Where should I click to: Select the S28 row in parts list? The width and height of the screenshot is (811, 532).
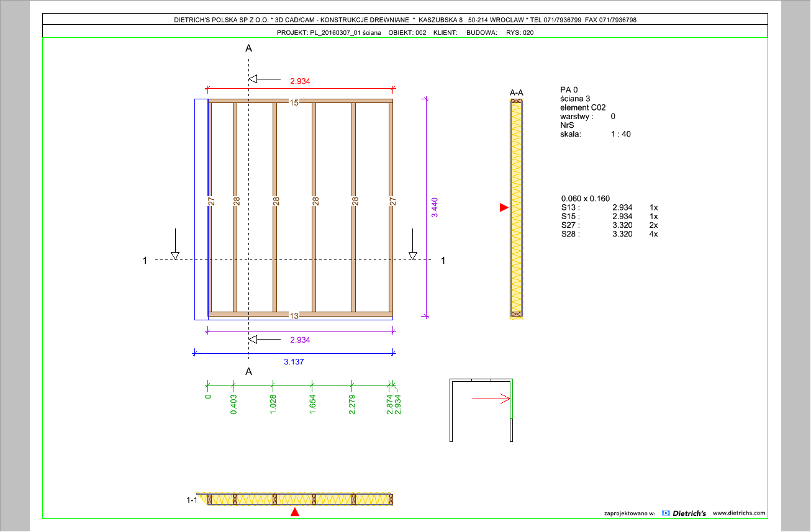(x=609, y=234)
